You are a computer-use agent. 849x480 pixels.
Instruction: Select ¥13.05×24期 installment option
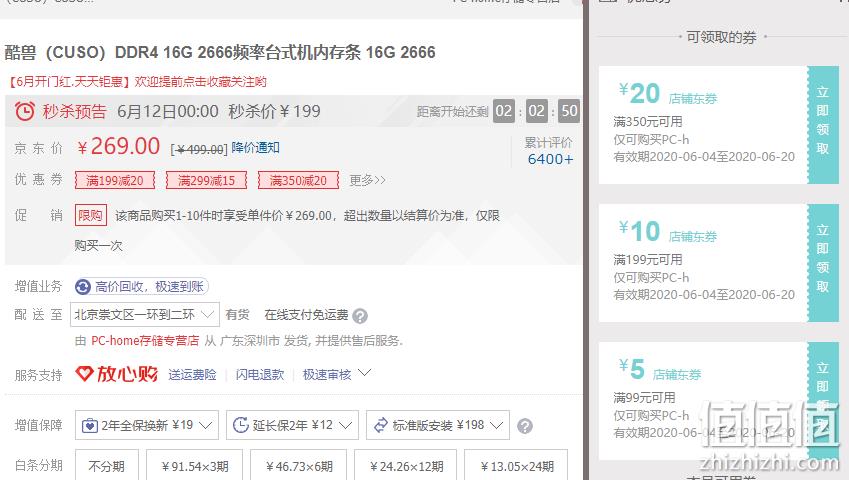517,465
